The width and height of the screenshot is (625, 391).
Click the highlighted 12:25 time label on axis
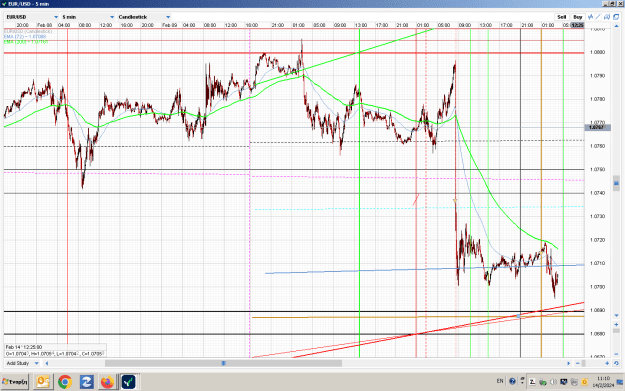[x=577, y=25]
